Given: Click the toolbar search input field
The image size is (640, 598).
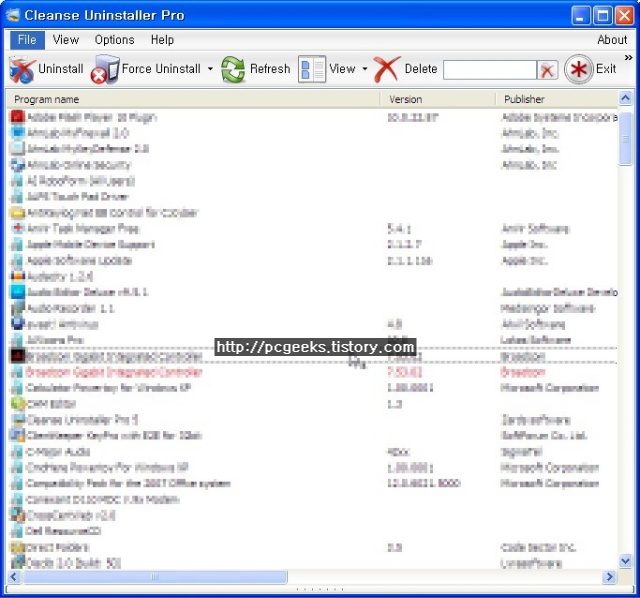Looking at the screenshot, I should [490, 70].
